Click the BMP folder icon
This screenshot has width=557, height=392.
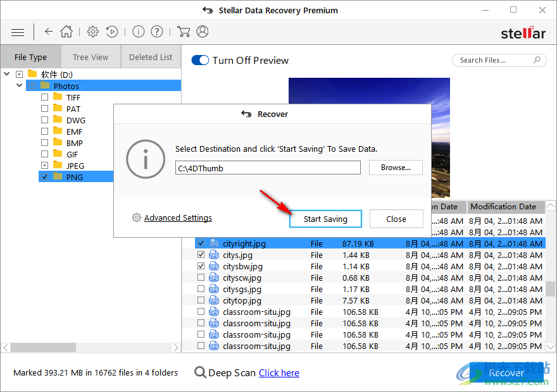pos(58,142)
